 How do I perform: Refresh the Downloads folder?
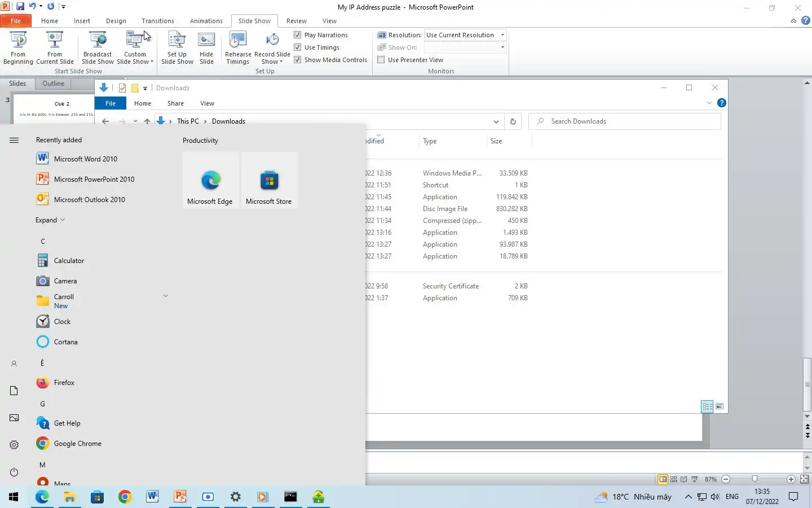(513, 121)
